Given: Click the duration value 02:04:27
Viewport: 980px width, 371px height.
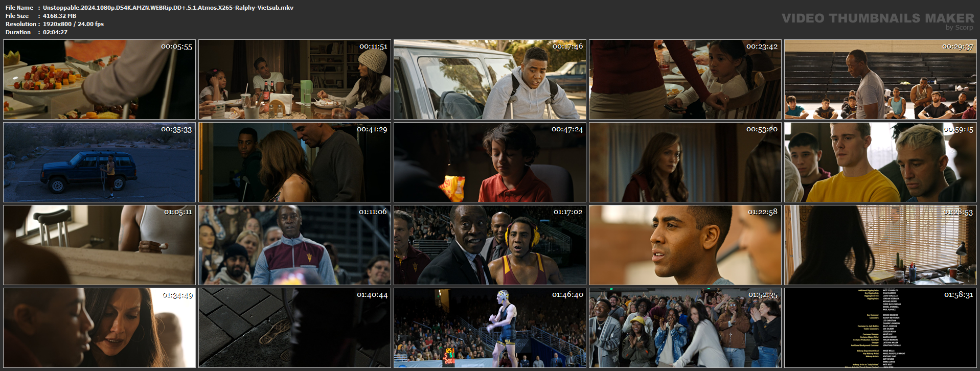Looking at the screenshot, I should click(55, 32).
